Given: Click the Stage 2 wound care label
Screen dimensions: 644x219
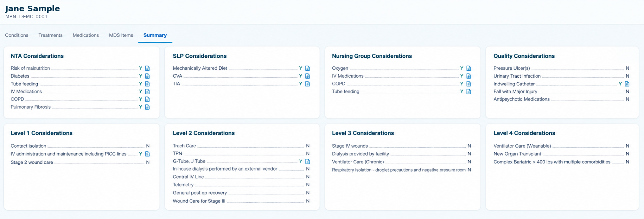Looking at the screenshot, I should point(32,162).
